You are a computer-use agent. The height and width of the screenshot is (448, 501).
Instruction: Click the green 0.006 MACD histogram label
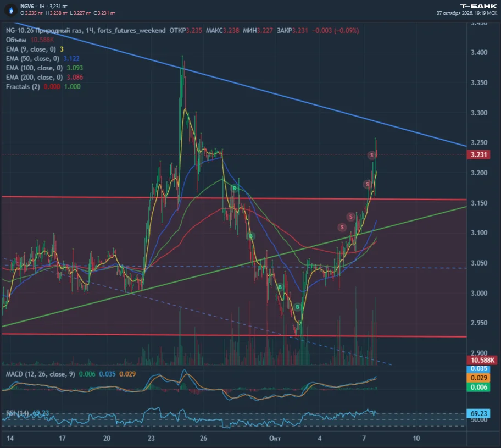click(478, 387)
